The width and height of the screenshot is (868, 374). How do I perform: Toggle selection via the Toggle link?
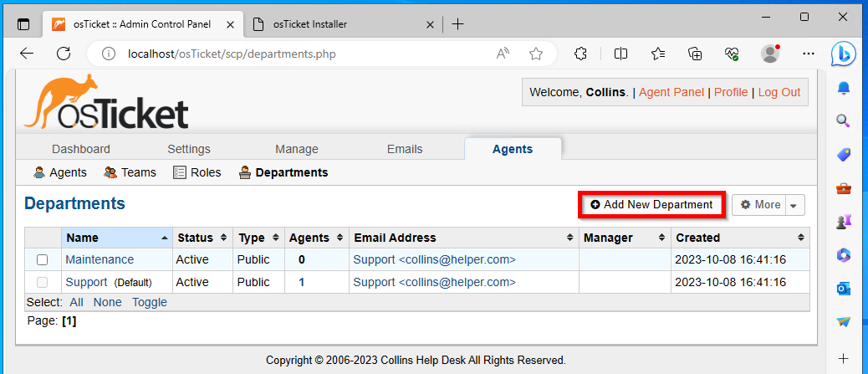pos(150,302)
